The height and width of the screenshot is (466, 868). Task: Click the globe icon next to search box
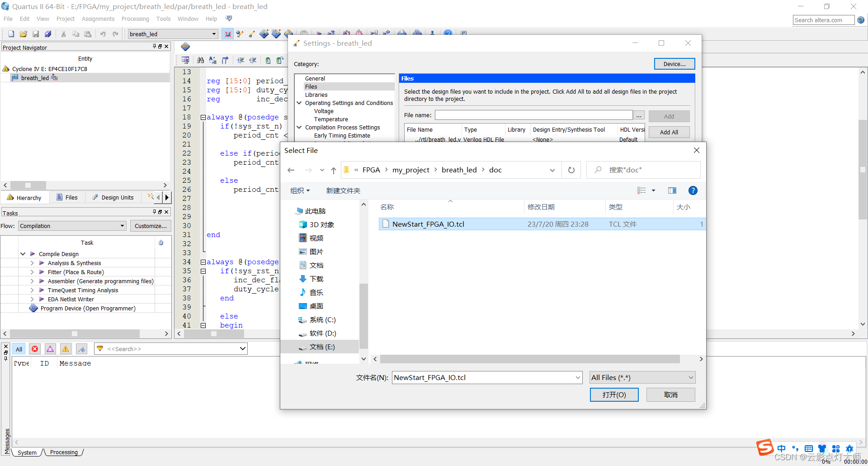pyautogui.click(x=861, y=20)
